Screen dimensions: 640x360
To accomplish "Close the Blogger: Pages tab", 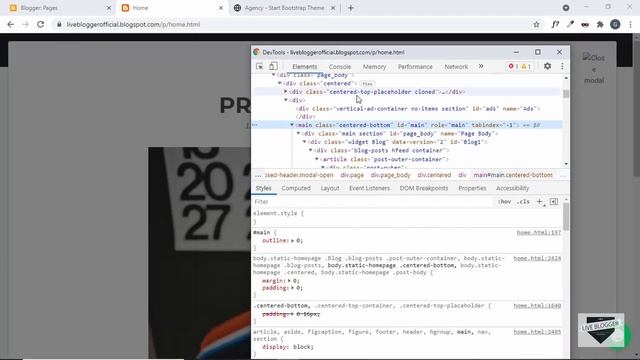I will 109,8.
